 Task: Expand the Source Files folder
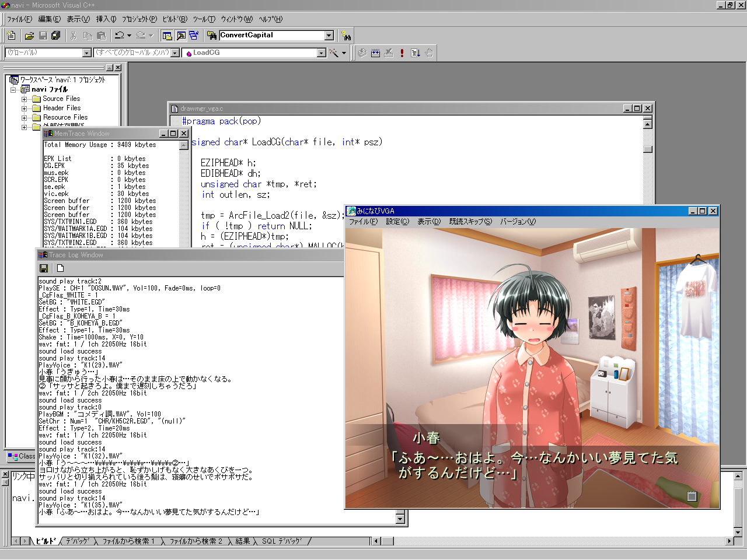tap(25, 99)
